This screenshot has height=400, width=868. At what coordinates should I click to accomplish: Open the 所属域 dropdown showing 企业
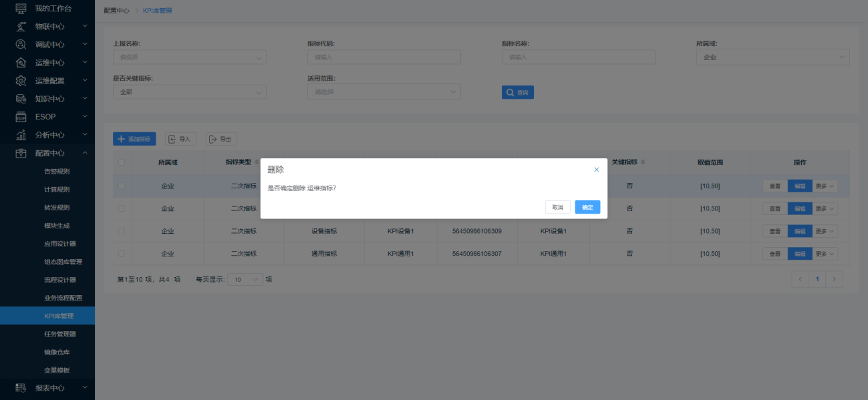click(772, 57)
